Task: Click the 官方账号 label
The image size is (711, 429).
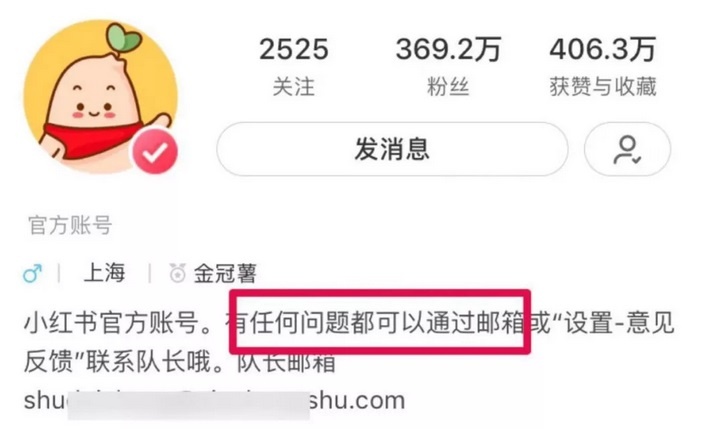Action: click(70, 225)
